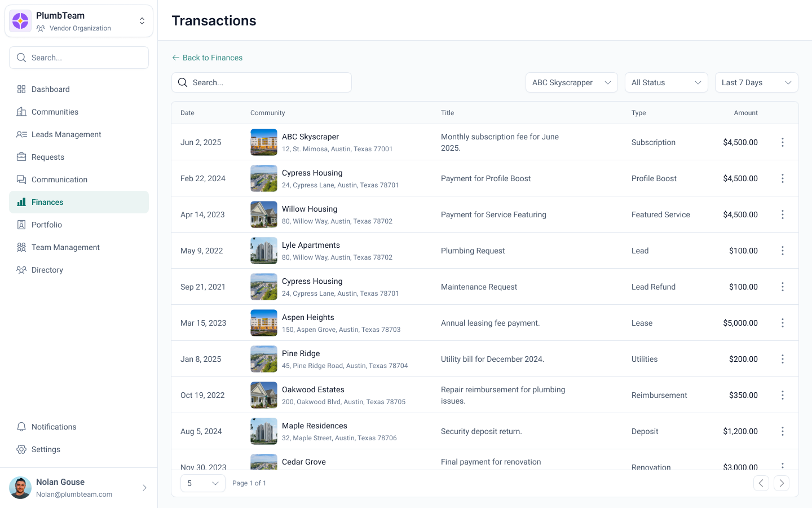Click the Notifications bell icon
Viewport: 812px width, 508px height.
point(21,427)
